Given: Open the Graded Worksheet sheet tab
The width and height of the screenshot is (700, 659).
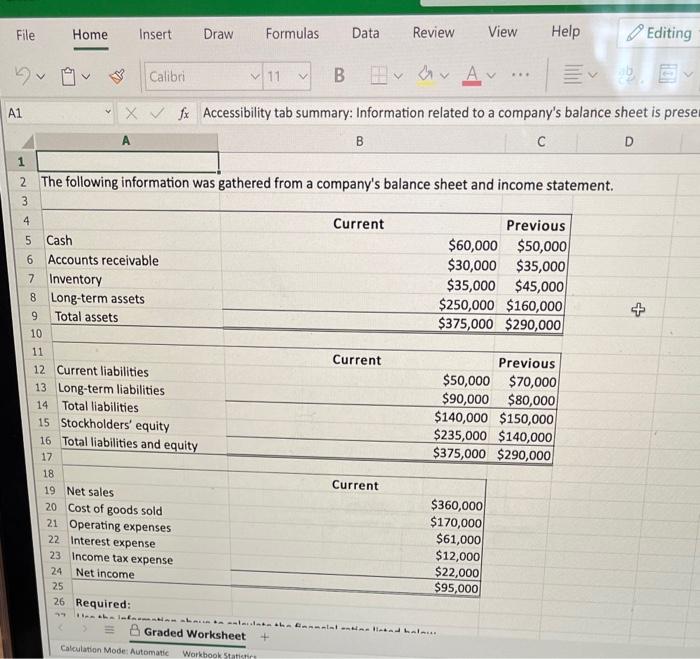Looking at the screenshot, I should tap(188, 634).
